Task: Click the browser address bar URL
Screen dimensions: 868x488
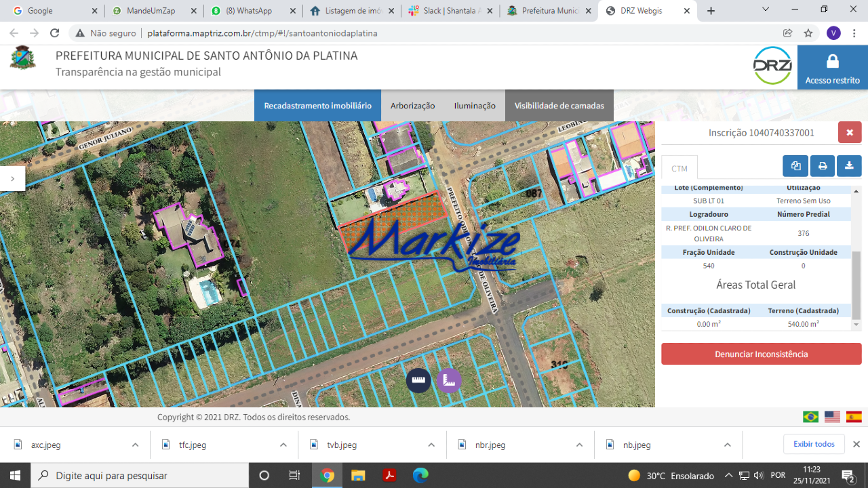Action: click(x=262, y=33)
